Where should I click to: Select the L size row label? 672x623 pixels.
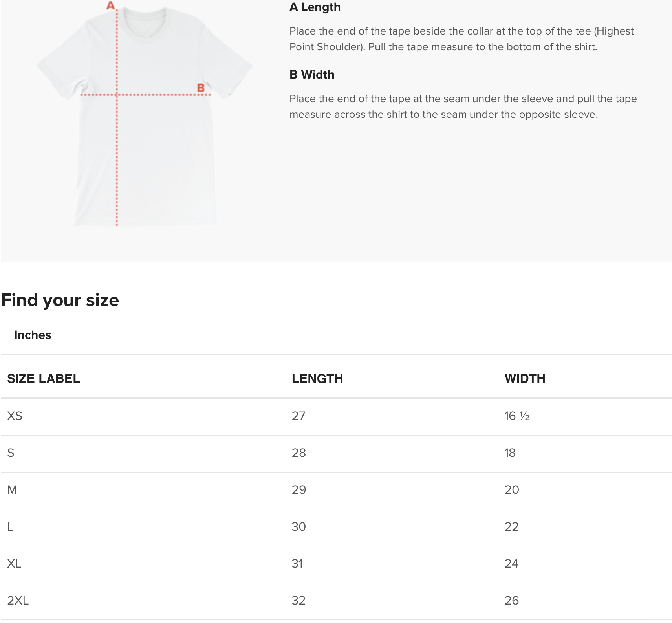(10, 527)
